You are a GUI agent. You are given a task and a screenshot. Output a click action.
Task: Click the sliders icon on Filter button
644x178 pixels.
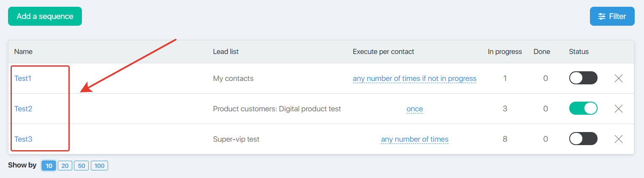coord(602,16)
